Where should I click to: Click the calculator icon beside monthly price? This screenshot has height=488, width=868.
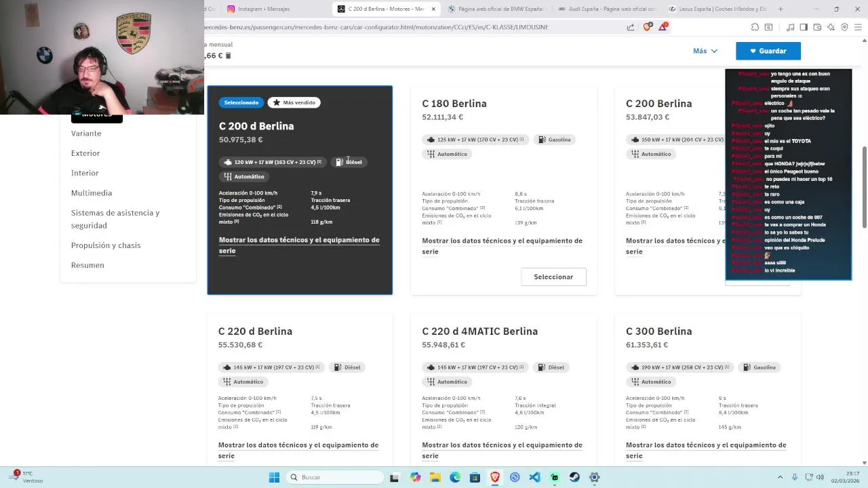[229, 56]
